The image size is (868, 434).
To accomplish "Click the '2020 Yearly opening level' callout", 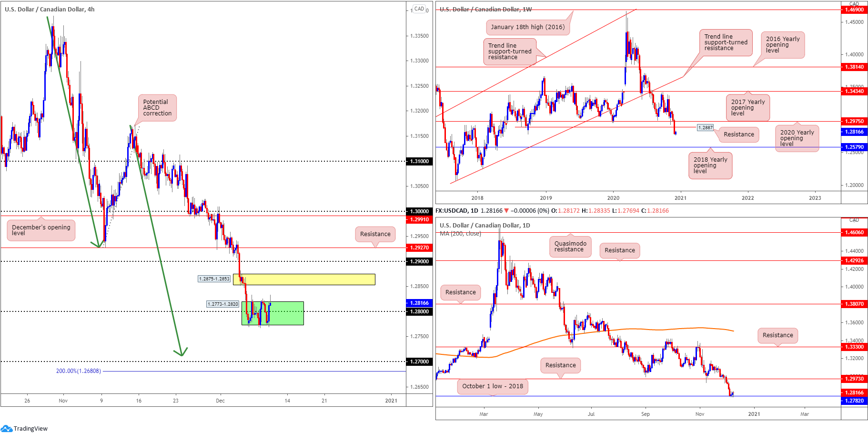I will click(x=797, y=138).
